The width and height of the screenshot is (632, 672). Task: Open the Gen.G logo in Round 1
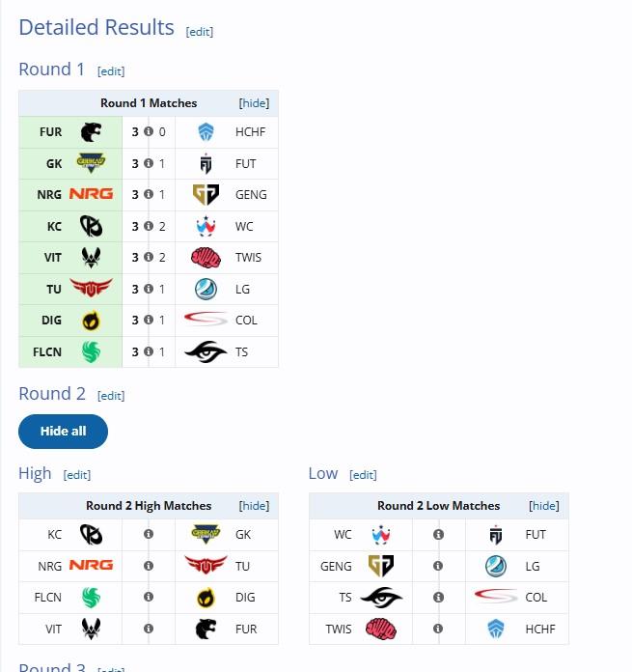(x=206, y=194)
